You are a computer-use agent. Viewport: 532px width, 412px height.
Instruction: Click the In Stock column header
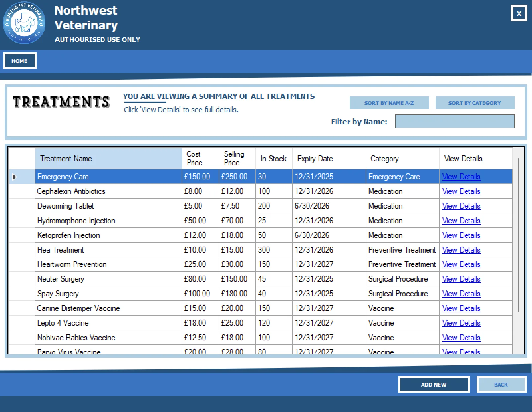point(274,158)
